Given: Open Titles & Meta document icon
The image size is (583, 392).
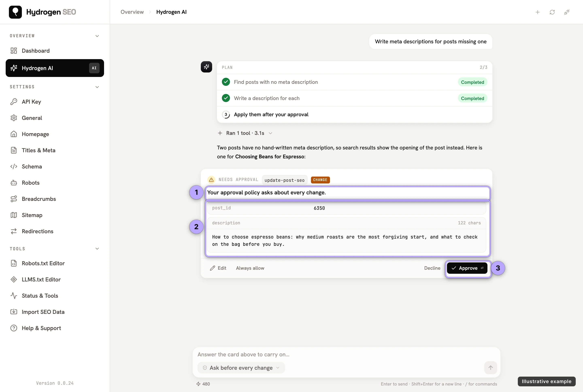Looking at the screenshot, I should coord(14,150).
